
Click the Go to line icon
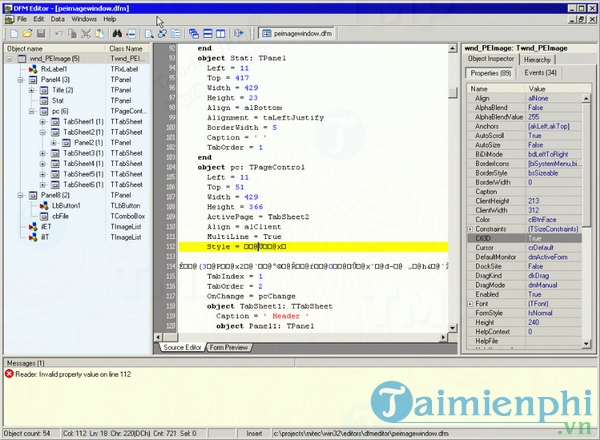coord(131,34)
